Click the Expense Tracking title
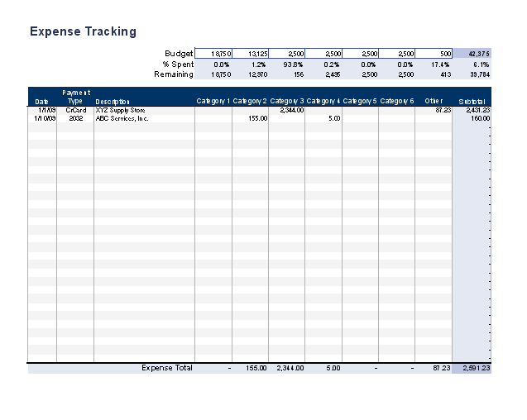Image resolution: width=527 pixels, height=420 pixels. point(83,32)
